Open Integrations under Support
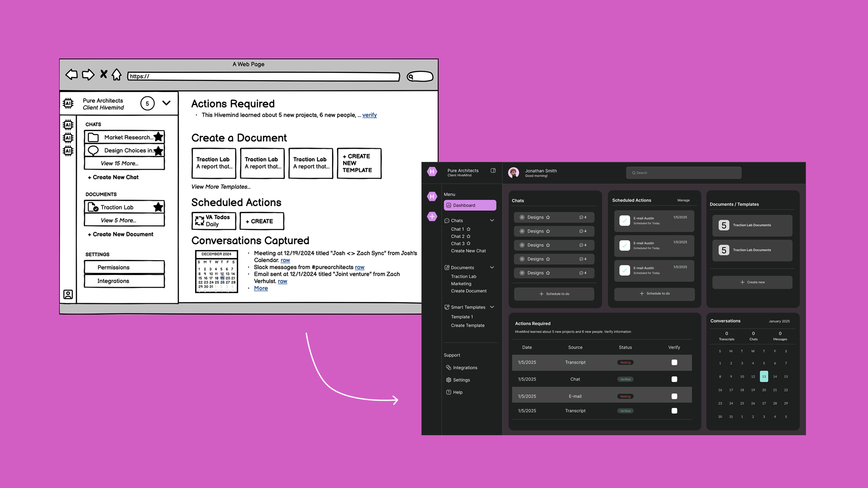The width and height of the screenshot is (868, 488). coord(465,368)
